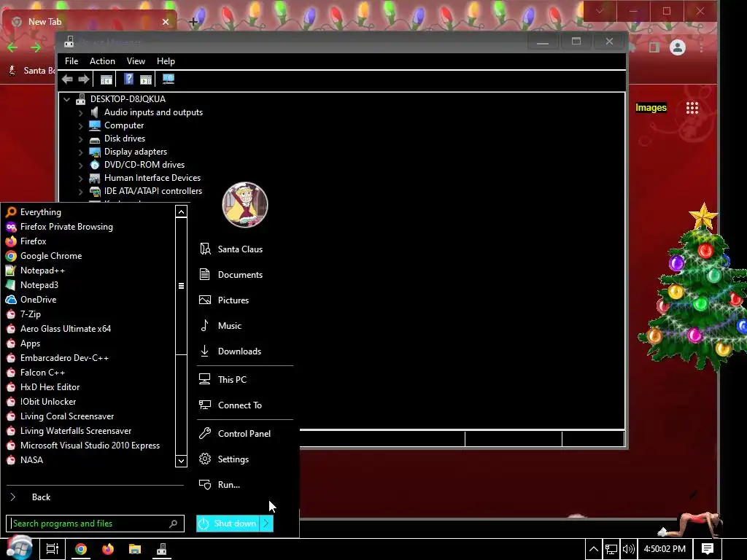The height and width of the screenshot is (560, 747).
Task: Expand the Disk drives category
Action: 80,139
